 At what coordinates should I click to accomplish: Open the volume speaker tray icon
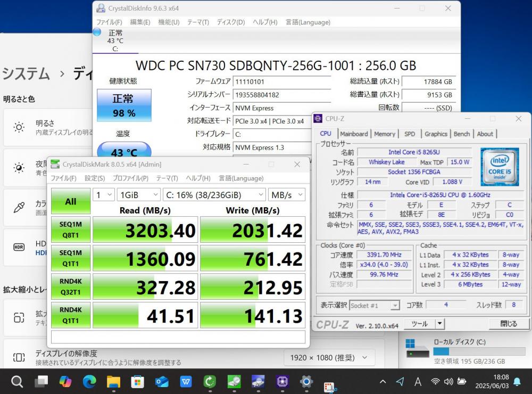[x=448, y=382]
